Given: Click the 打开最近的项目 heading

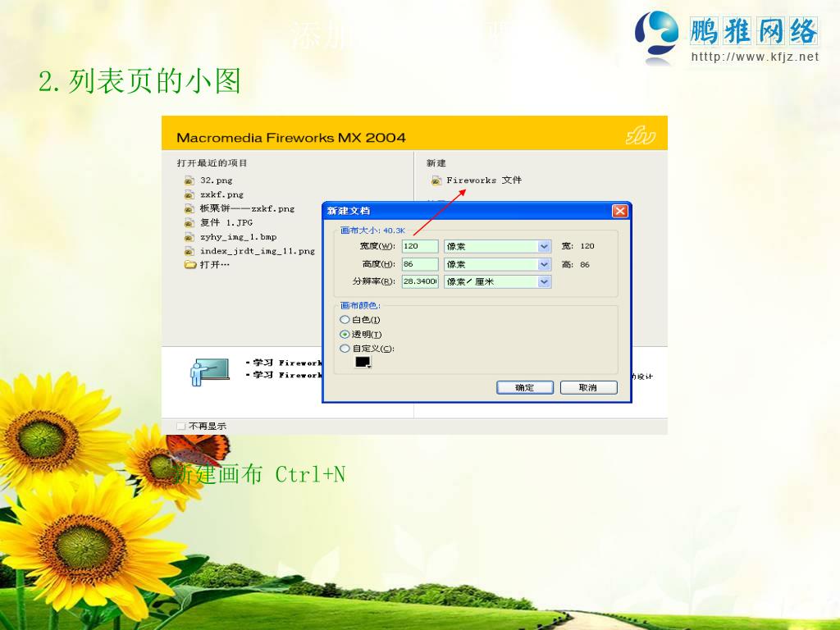Looking at the screenshot, I should 212,163.
